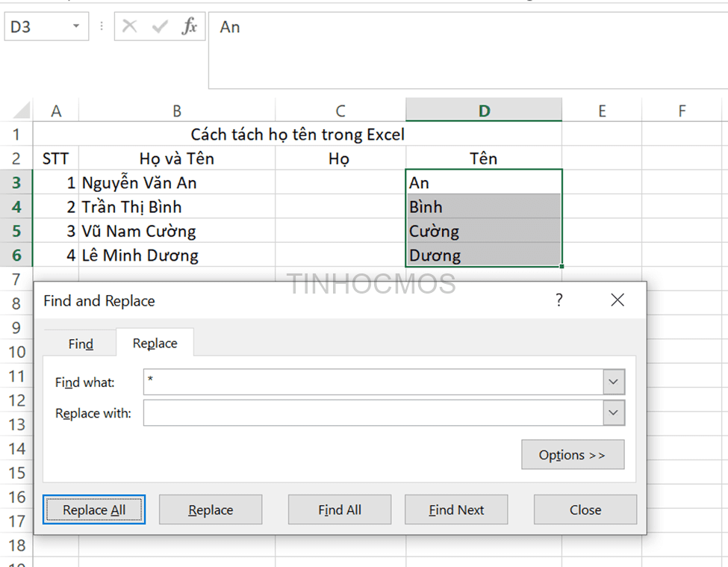The height and width of the screenshot is (567, 728).
Task: Click the Find what input field
Action: point(373,382)
